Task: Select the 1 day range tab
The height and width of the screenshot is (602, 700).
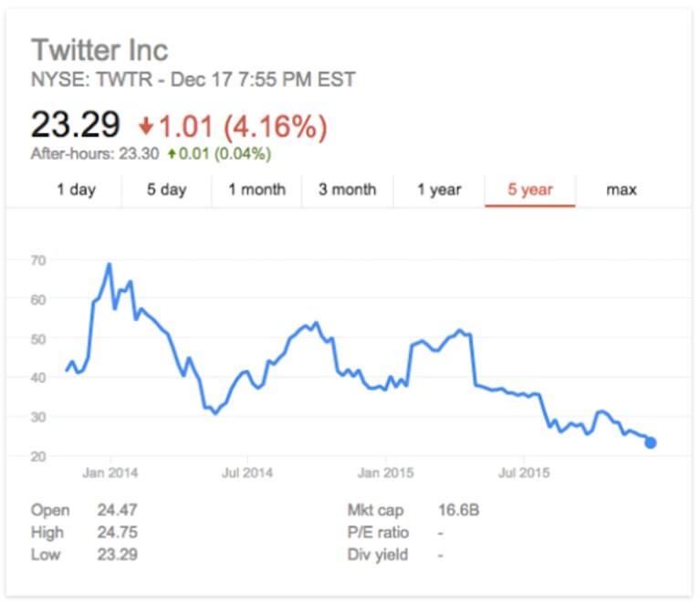Action: 77,190
